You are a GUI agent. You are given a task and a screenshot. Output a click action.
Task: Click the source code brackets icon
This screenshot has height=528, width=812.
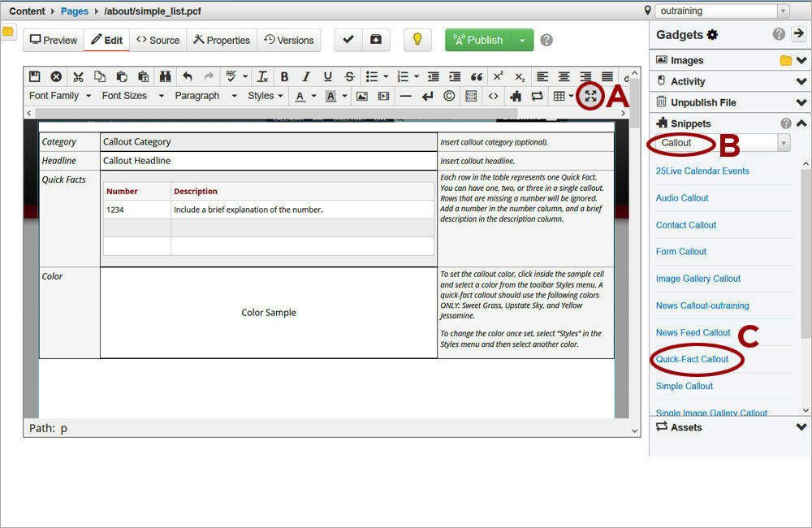click(x=494, y=96)
